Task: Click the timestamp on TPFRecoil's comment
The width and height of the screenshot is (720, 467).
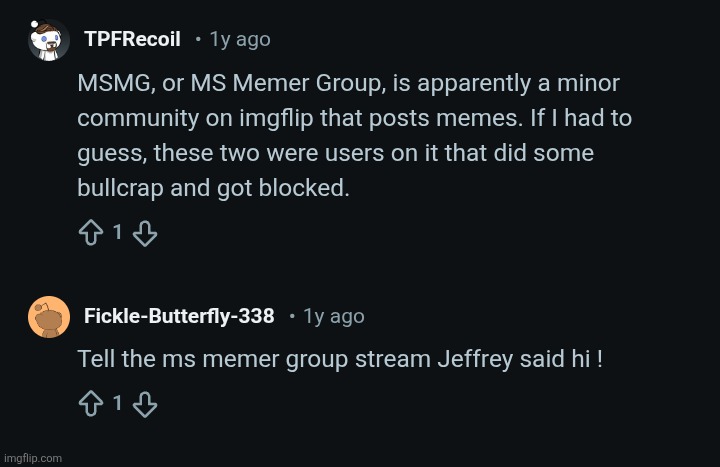Action: pos(240,40)
